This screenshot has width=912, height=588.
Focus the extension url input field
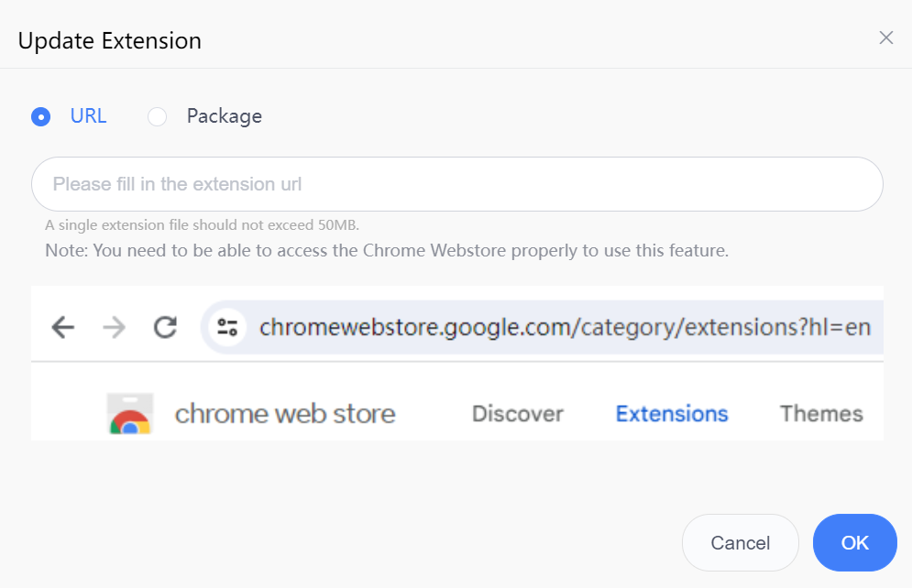[457, 184]
